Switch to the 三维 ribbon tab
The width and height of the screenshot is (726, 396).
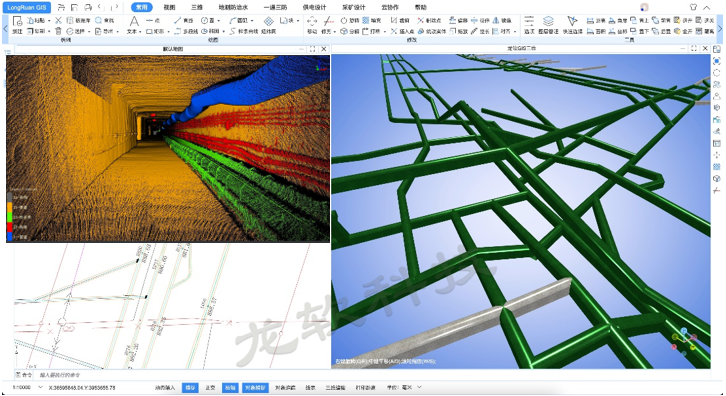click(x=197, y=7)
